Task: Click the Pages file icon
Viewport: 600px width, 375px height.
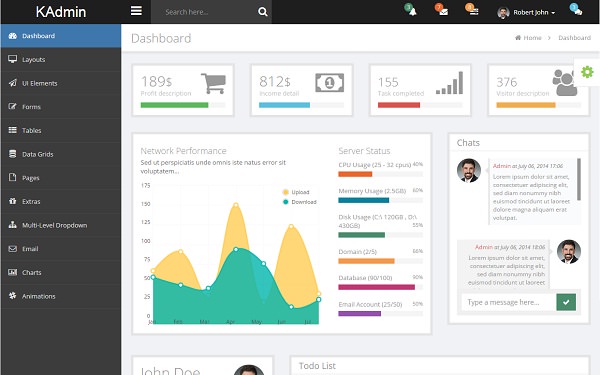Action: 13,177
